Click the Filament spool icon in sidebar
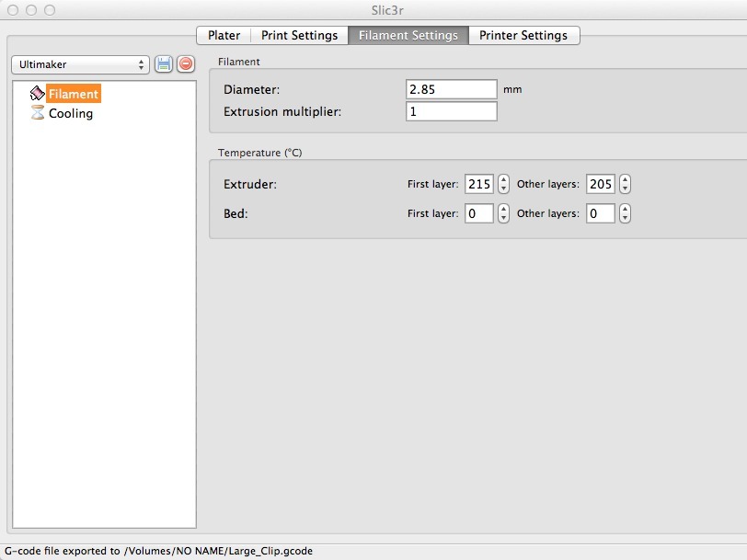This screenshot has width=747, height=560. [37, 94]
